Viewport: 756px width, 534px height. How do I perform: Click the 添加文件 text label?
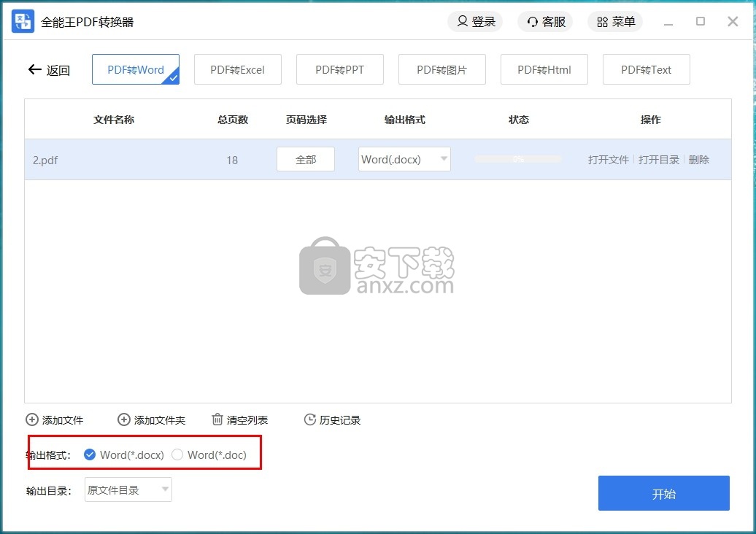(x=63, y=420)
